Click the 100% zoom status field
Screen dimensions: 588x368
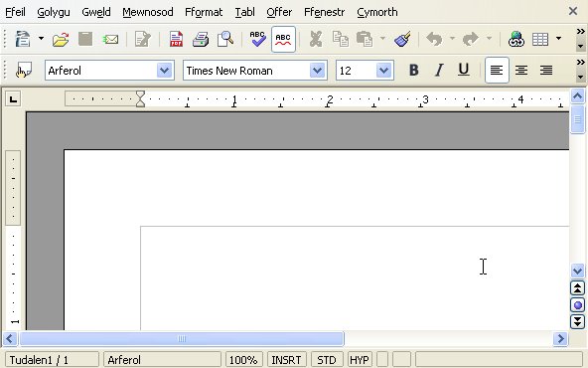(243, 360)
